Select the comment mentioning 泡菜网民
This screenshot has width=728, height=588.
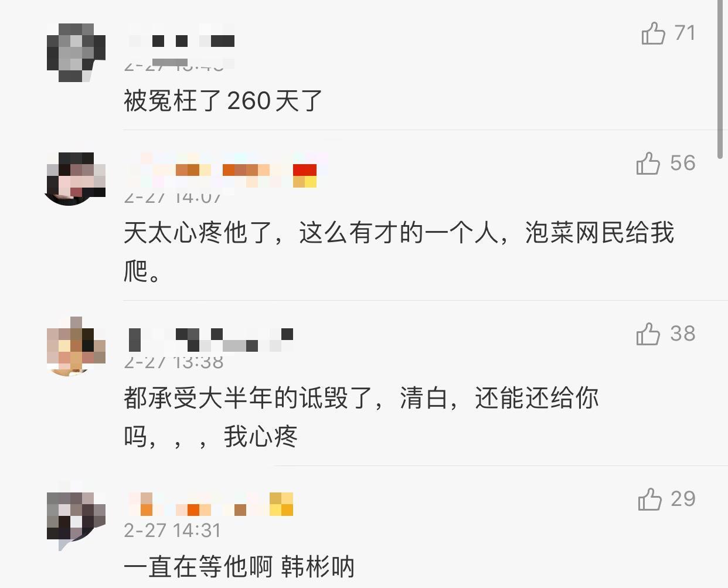pos(399,251)
